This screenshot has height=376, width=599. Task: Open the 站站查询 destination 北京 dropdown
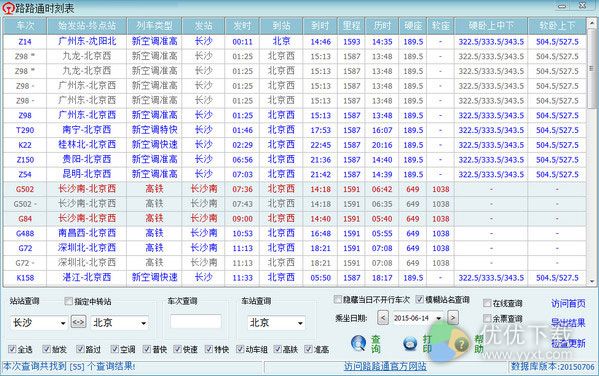tap(143, 323)
